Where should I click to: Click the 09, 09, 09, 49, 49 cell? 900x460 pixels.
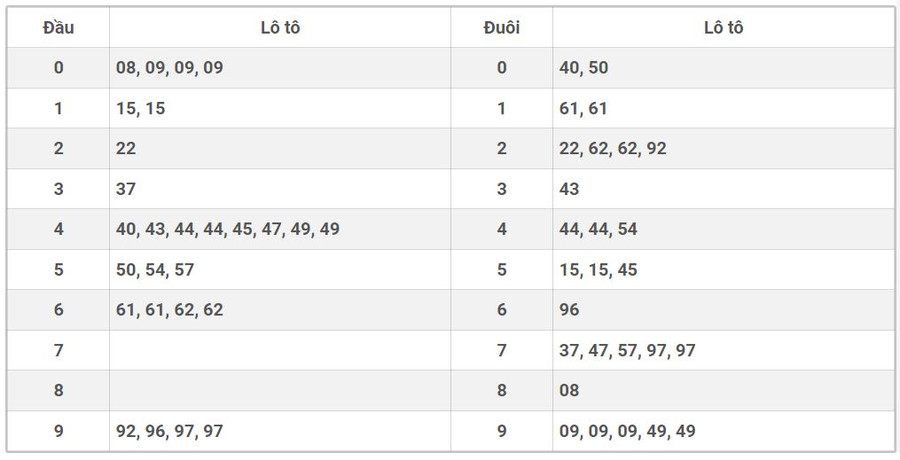click(x=628, y=431)
